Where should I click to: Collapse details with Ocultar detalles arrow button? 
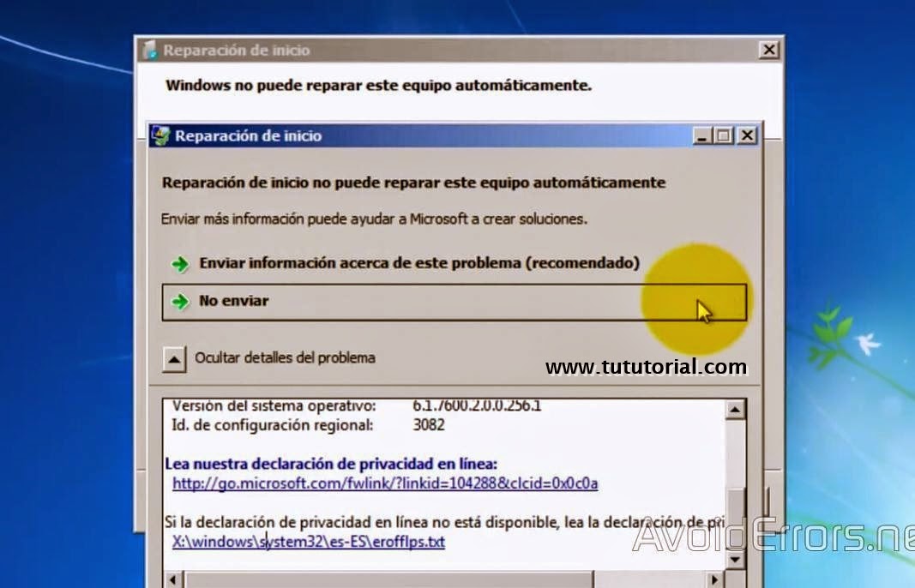point(174,359)
